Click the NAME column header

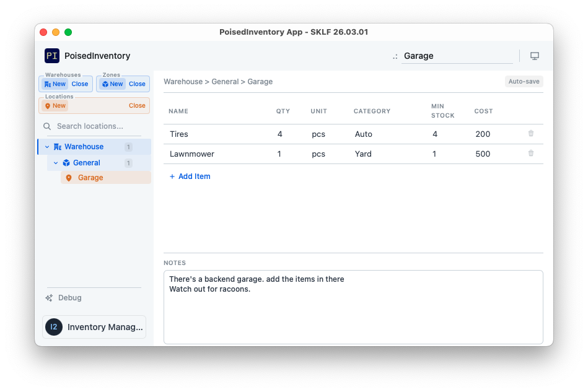[x=178, y=111]
